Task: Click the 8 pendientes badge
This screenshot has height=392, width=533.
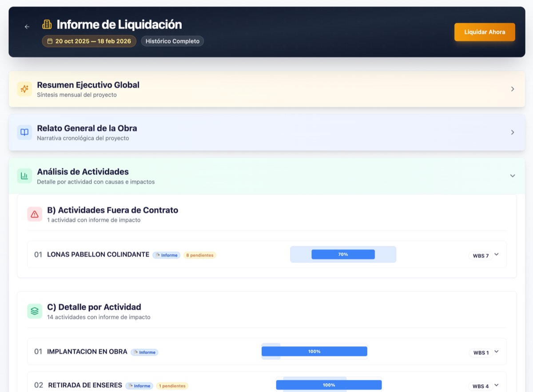Action: coord(199,255)
